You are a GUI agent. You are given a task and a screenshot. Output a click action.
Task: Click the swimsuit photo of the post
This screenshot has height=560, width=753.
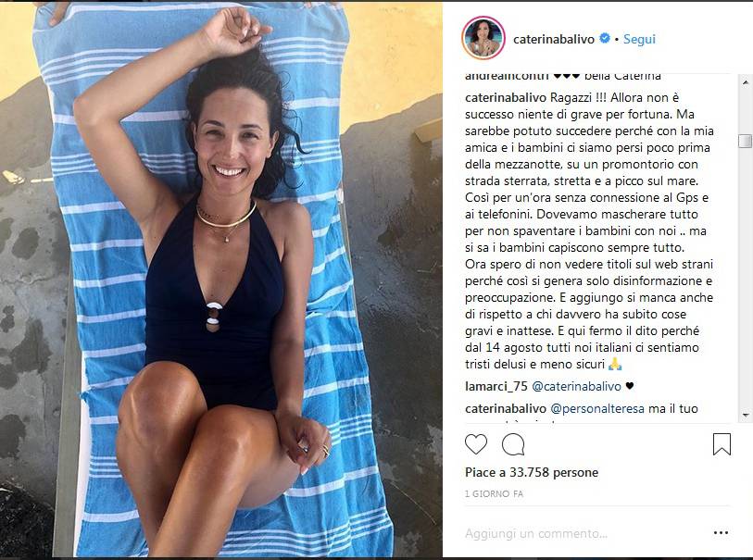click(221, 280)
